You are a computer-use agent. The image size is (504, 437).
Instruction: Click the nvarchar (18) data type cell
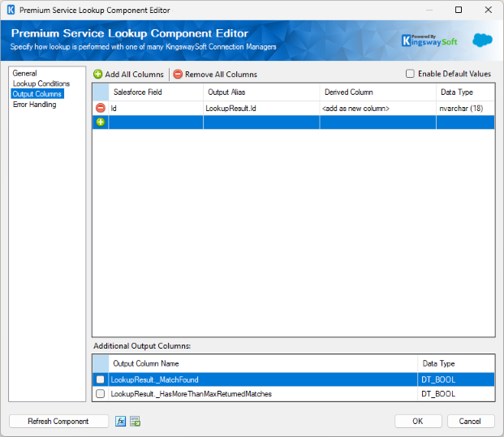click(465, 108)
